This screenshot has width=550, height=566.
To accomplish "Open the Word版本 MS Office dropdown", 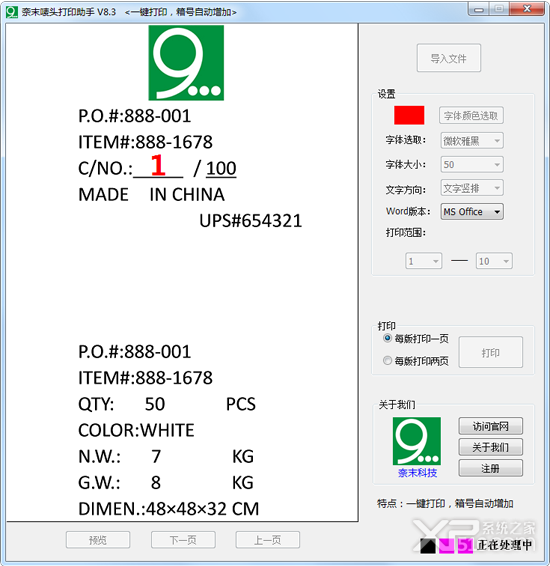I will click(472, 212).
